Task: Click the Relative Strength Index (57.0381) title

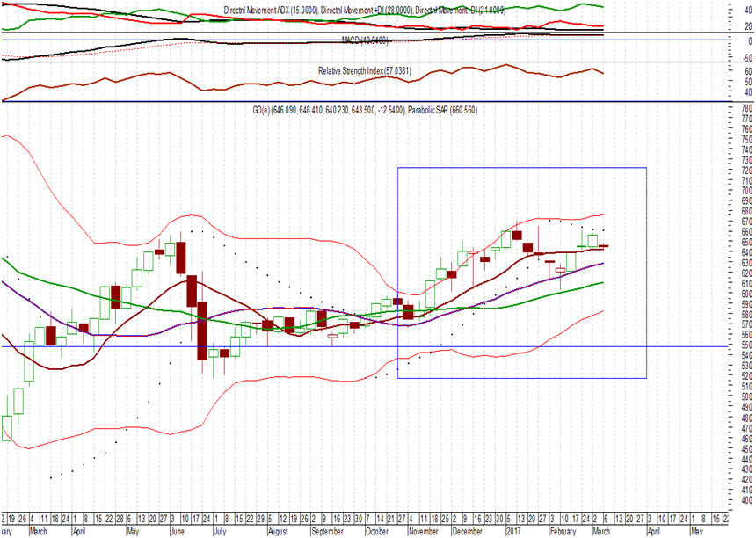Action: tap(365, 71)
